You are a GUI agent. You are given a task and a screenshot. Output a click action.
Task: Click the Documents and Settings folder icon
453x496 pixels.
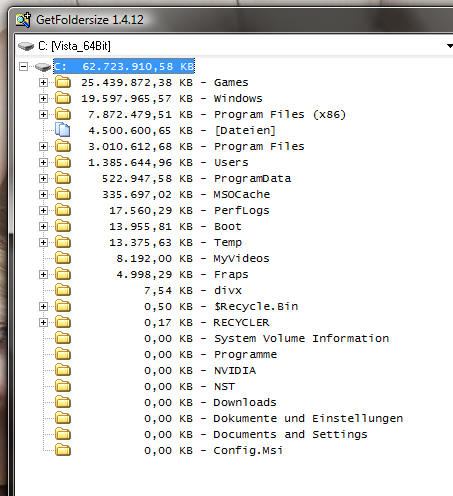(x=63, y=434)
